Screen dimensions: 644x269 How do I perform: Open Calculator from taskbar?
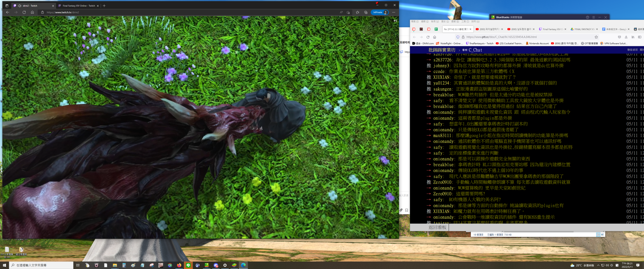pos(124,265)
